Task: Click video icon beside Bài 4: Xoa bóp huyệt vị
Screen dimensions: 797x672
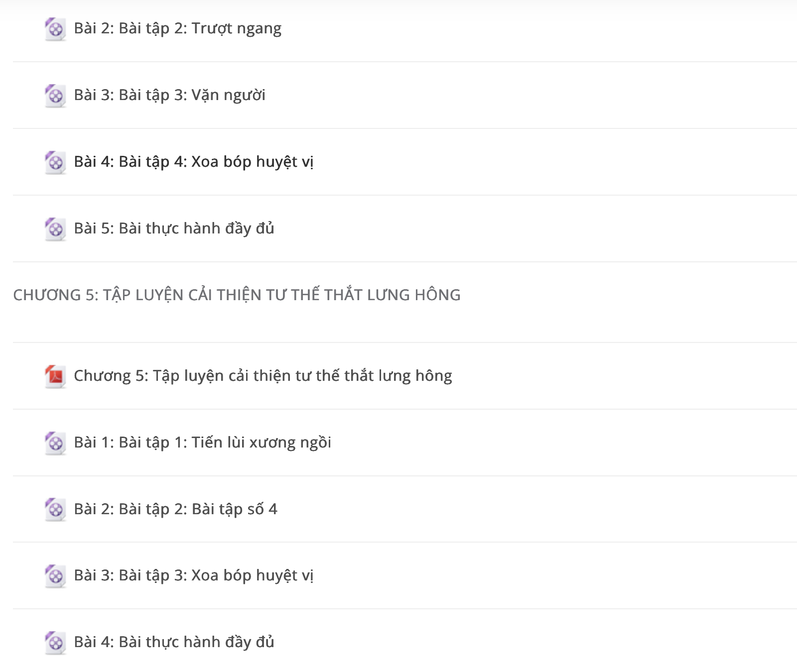Action: [55, 162]
